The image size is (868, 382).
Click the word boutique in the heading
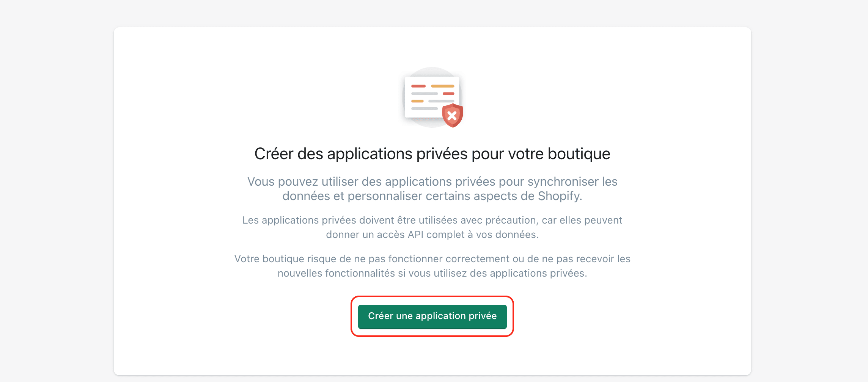[x=579, y=154]
